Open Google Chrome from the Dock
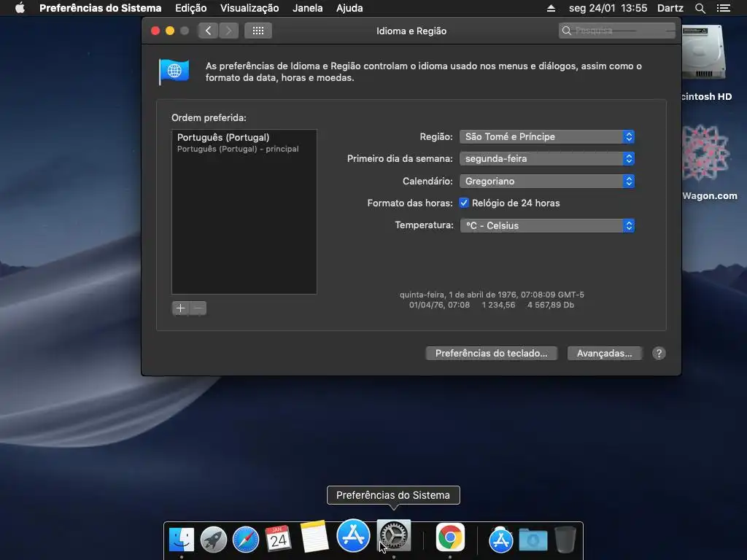747x560 pixels. 450,537
